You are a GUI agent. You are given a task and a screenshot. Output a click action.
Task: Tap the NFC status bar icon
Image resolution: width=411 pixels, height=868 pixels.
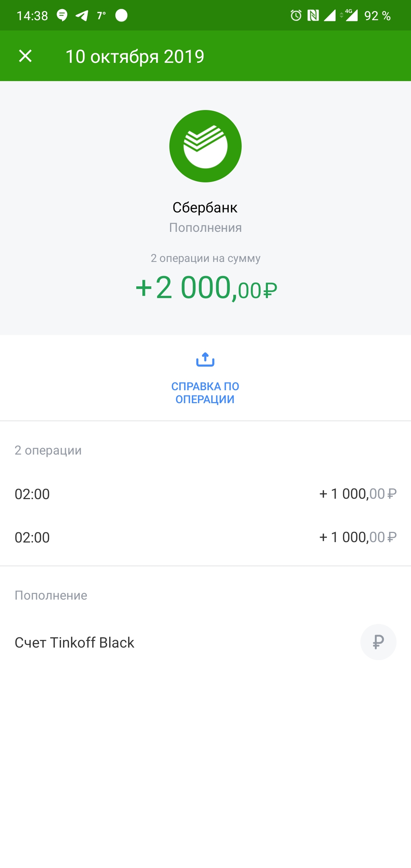313,15
